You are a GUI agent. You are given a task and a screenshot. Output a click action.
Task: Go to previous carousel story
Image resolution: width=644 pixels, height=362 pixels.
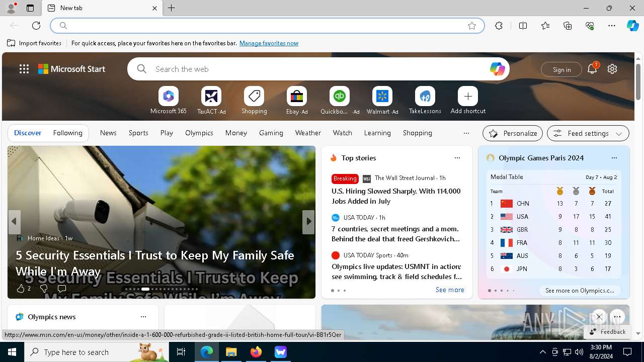14,222
